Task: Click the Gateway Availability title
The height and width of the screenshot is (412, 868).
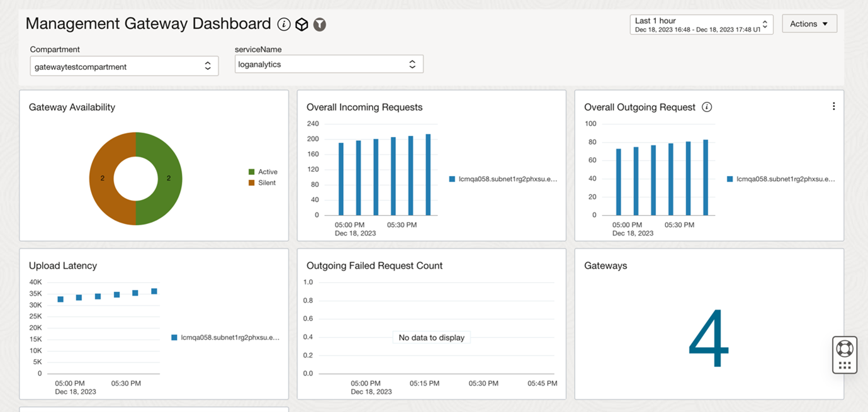Action: point(72,107)
